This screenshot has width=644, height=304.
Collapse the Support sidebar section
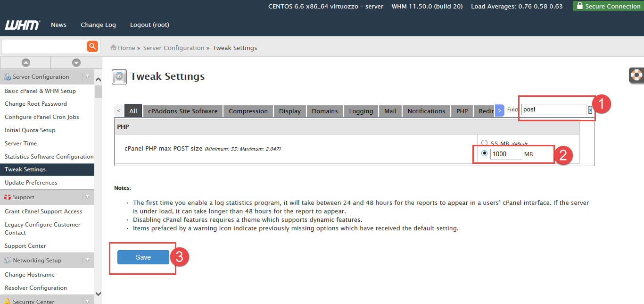tap(87, 197)
